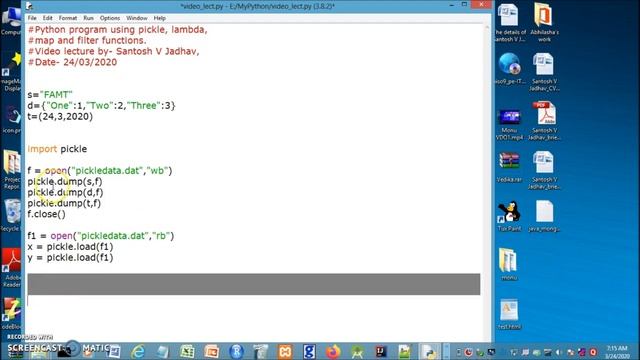Image resolution: width=640 pixels, height=360 pixels.
Task: Click the line t=(24,3,2020)
Action: (60, 116)
